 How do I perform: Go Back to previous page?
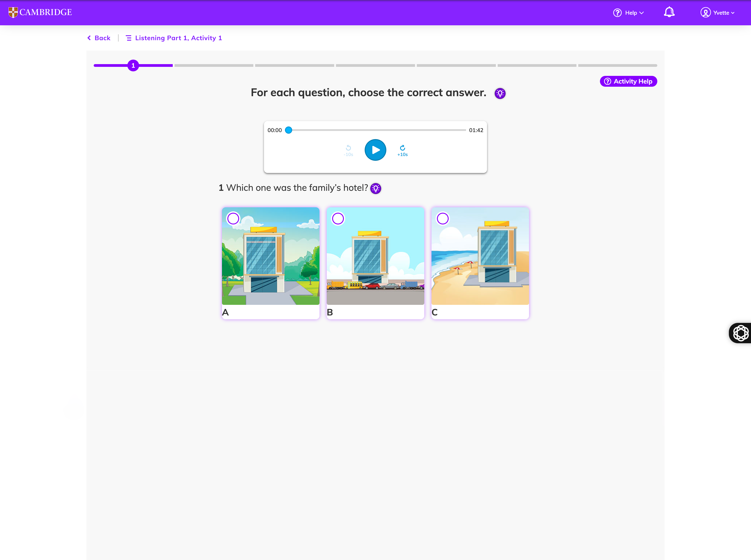(x=99, y=38)
